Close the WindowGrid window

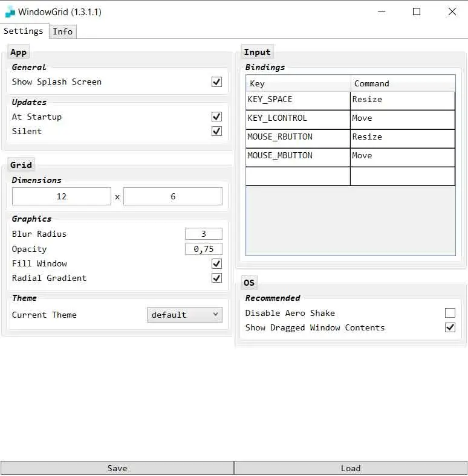452,11
